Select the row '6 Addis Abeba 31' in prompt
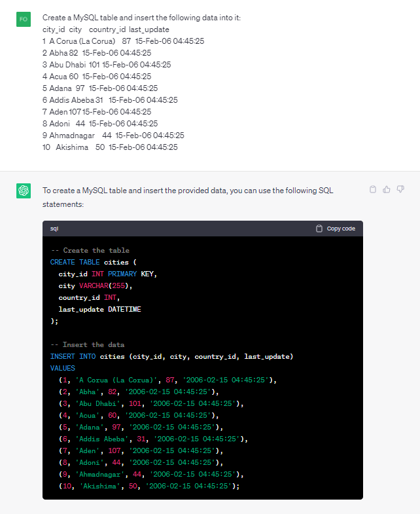The image size is (420, 514). (110, 100)
